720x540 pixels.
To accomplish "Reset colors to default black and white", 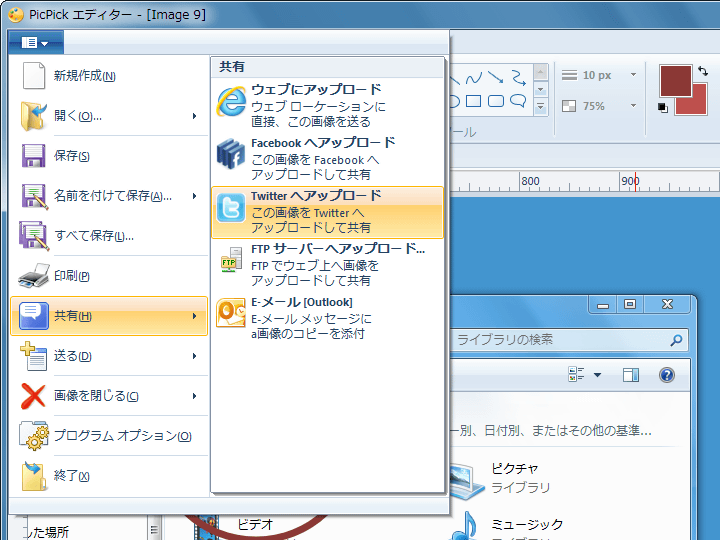I will click(x=663, y=108).
